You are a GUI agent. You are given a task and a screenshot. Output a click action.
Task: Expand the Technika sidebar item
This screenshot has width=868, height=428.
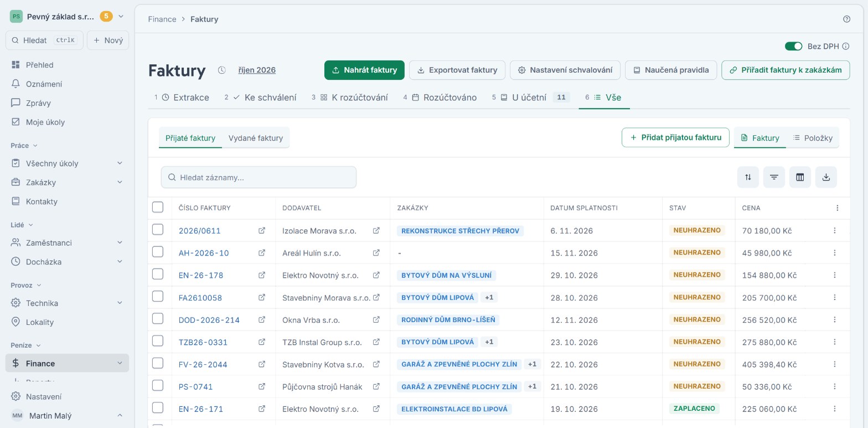pyautogui.click(x=120, y=303)
